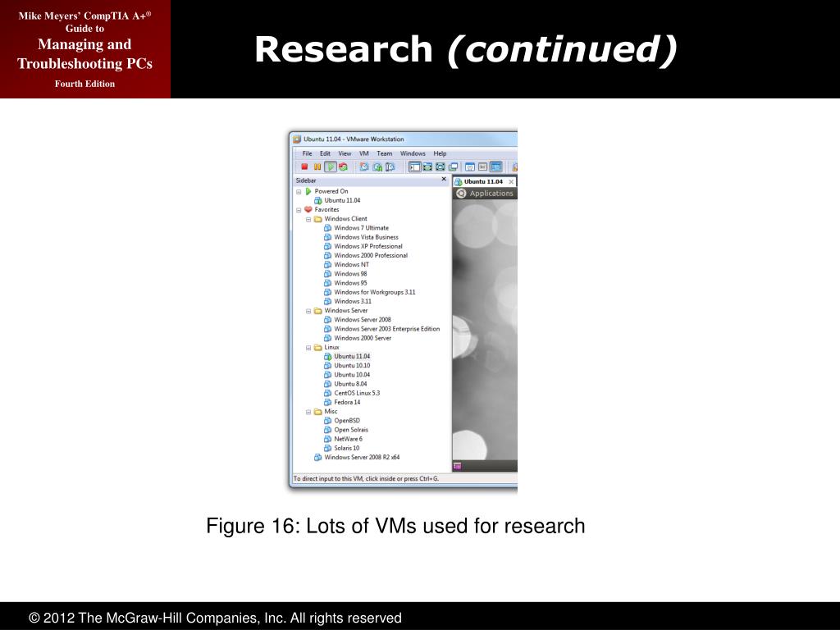The height and width of the screenshot is (630, 840).
Task: Select the Windows 98 VM
Action: (350, 274)
